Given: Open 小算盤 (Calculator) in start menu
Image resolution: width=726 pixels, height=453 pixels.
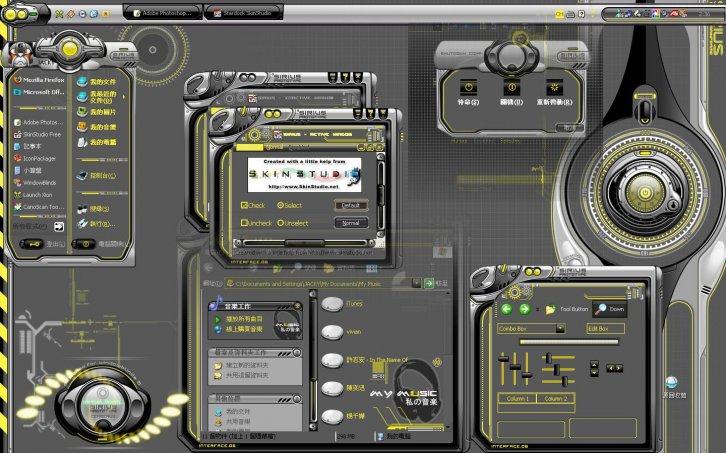Looking at the screenshot, I should (28, 170).
